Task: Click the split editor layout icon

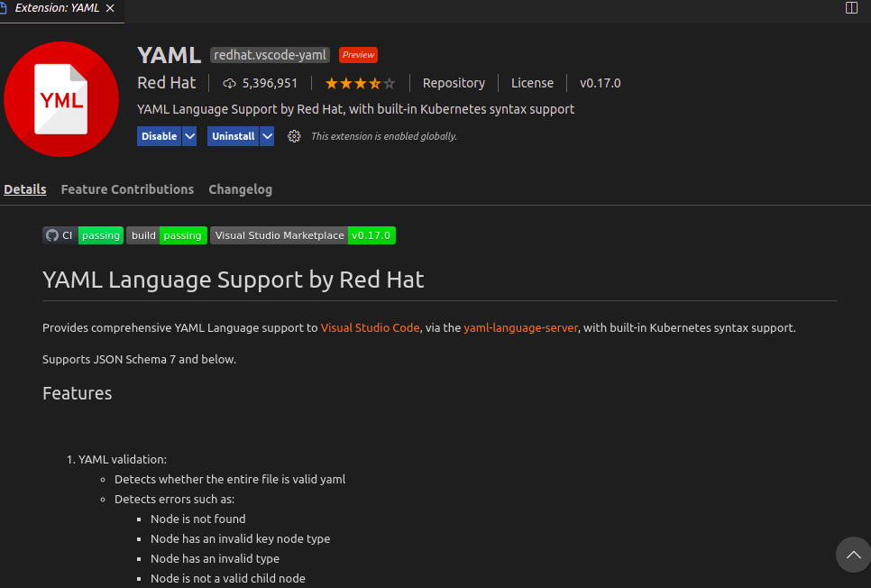Action: click(851, 8)
